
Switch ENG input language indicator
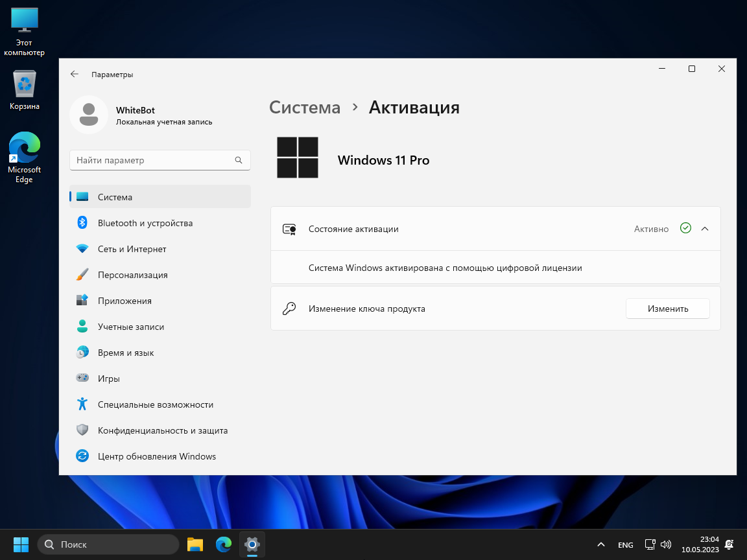pos(625,545)
